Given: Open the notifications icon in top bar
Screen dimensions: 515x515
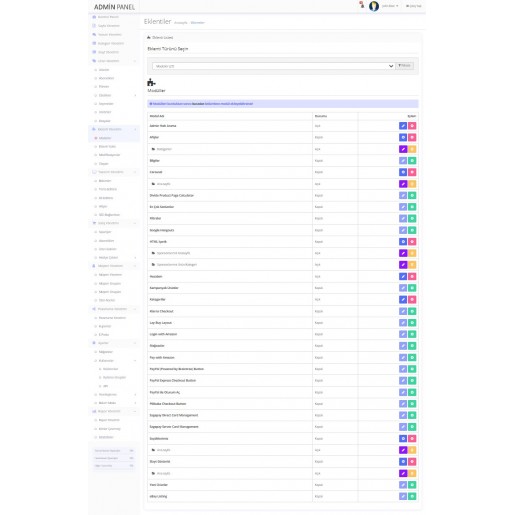Looking at the screenshot, I should 361,5.
